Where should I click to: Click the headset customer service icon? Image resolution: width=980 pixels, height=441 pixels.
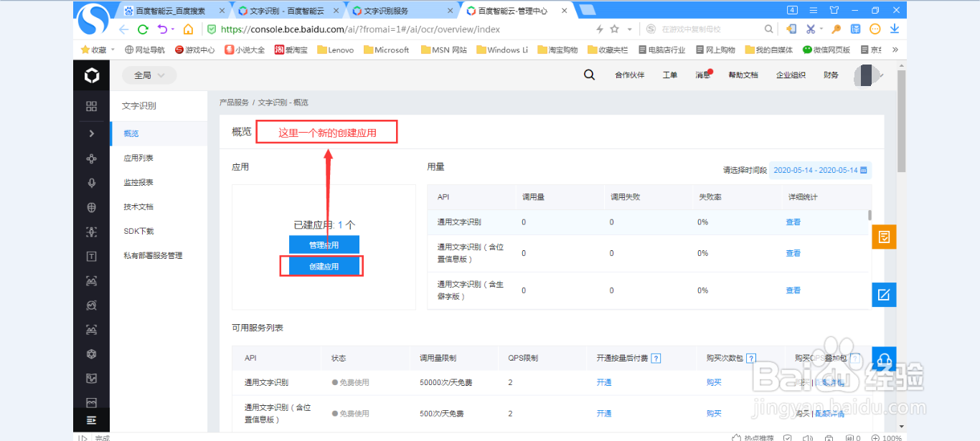point(884,359)
